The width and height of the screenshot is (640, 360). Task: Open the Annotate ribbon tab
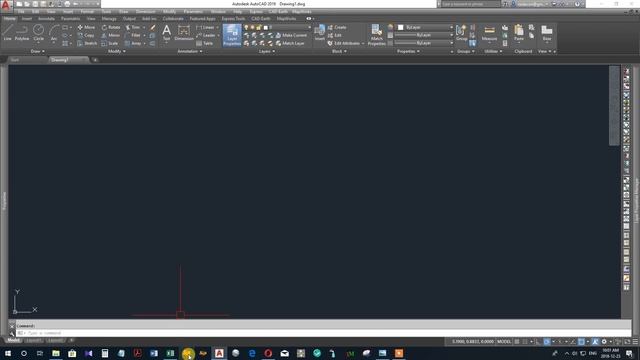46,19
